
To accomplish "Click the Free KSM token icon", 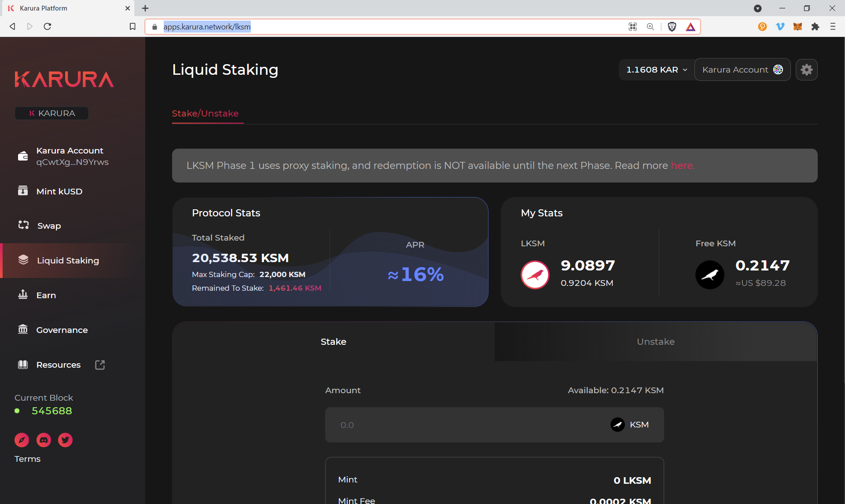I will (x=709, y=275).
